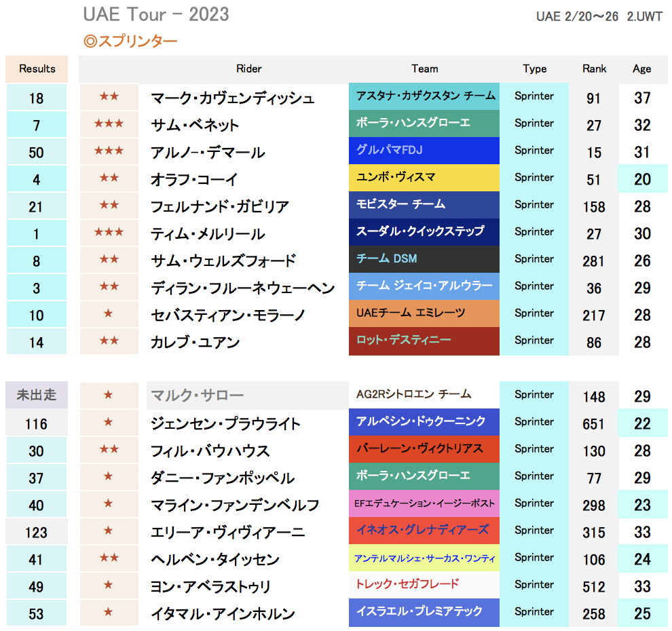
Task: Click result 50 in Results column
Action: tap(37, 153)
